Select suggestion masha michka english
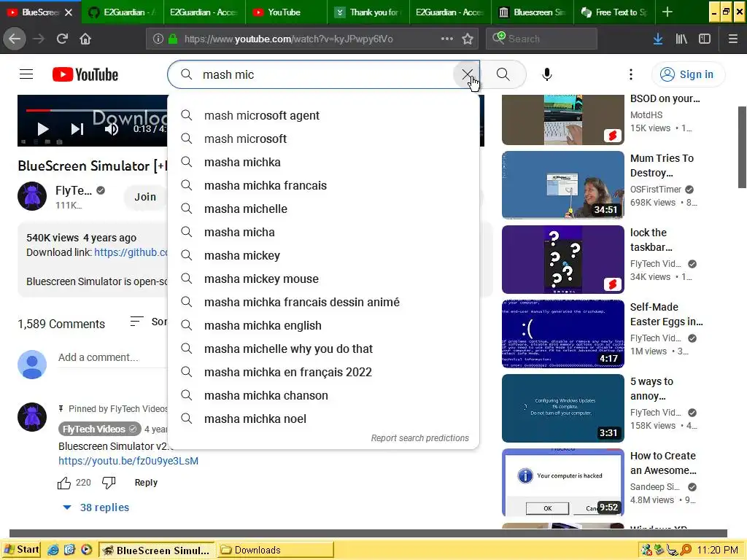Viewport: 747px width, 560px height. [x=323, y=325]
